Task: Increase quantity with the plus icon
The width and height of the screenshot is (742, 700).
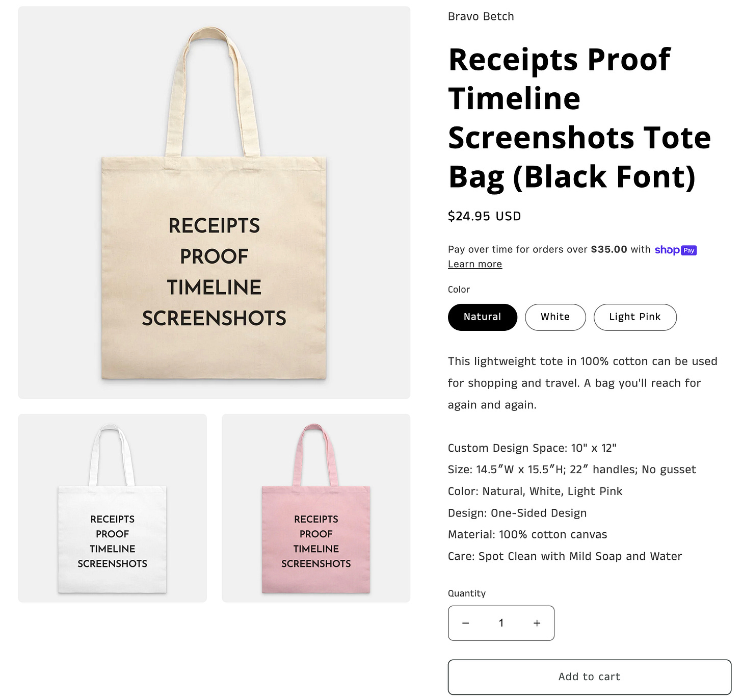Action: point(537,623)
